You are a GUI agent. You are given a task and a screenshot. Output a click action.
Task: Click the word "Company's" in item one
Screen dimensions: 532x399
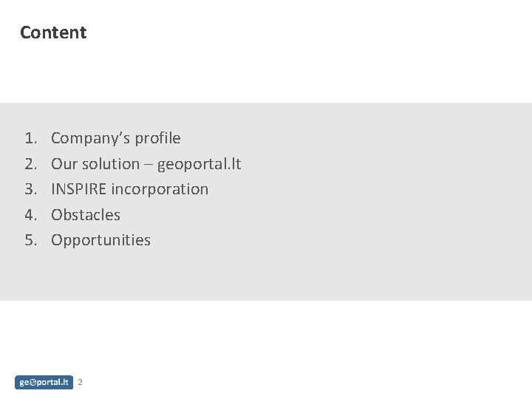(x=91, y=138)
